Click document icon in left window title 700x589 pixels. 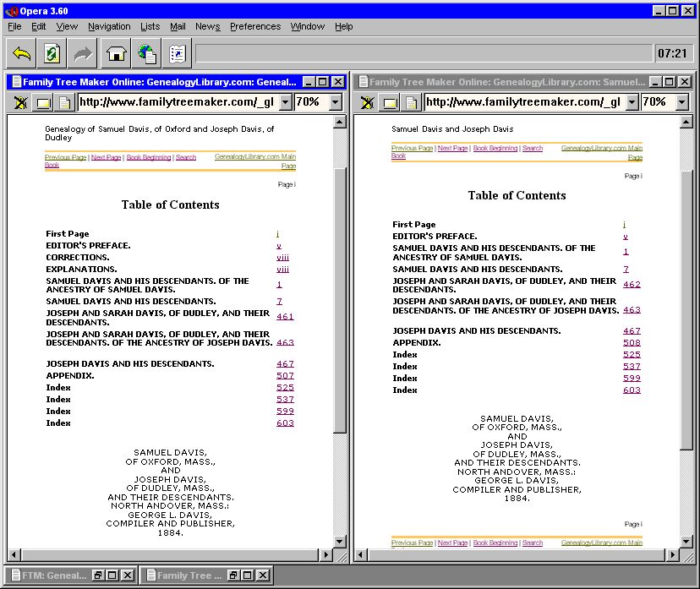tap(17, 82)
